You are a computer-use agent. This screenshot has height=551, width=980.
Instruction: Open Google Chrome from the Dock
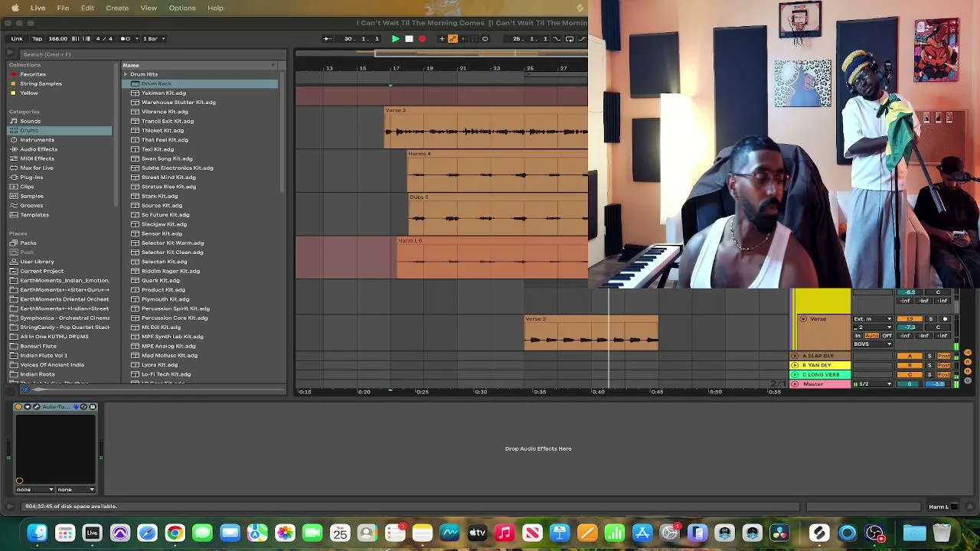pos(175,533)
